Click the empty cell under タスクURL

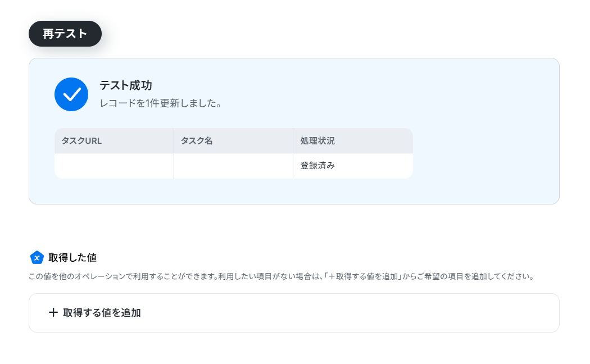pyautogui.click(x=114, y=166)
